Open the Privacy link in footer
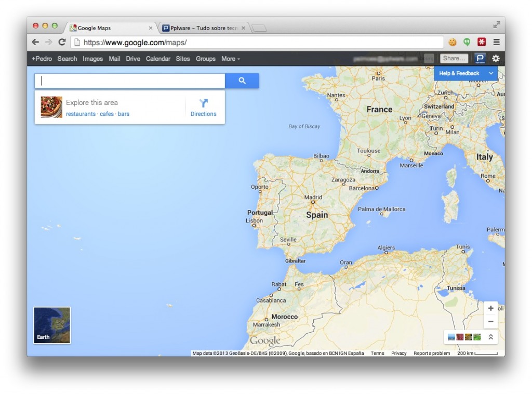 click(x=398, y=353)
